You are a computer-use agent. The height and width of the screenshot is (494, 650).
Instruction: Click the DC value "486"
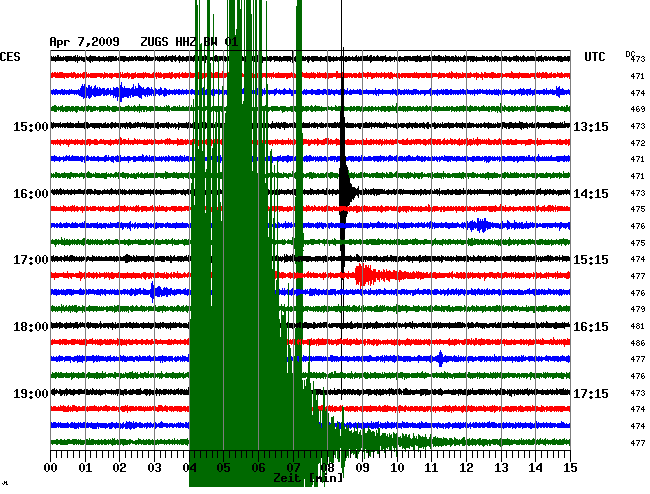coord(638,343)
